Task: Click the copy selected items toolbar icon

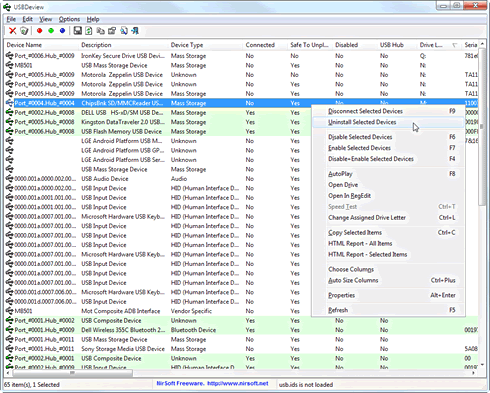Action: coord(100,31)
